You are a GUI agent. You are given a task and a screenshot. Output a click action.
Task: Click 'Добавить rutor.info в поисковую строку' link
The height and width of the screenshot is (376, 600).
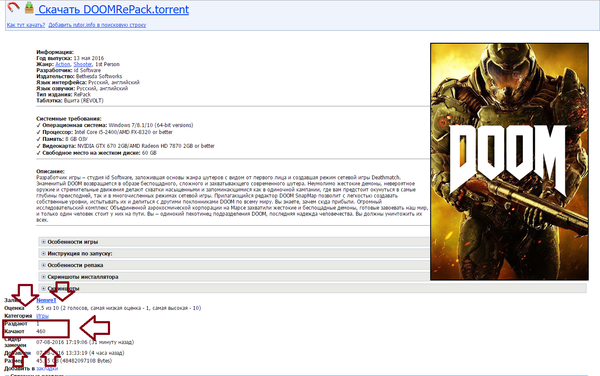click(x=97, y=25)
